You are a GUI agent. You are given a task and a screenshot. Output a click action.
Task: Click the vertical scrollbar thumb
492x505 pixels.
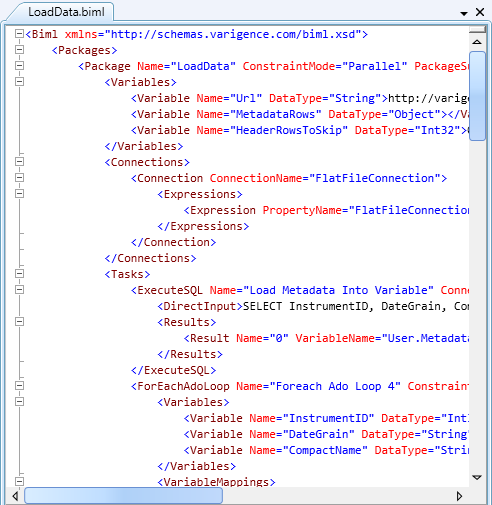[477, 96]
